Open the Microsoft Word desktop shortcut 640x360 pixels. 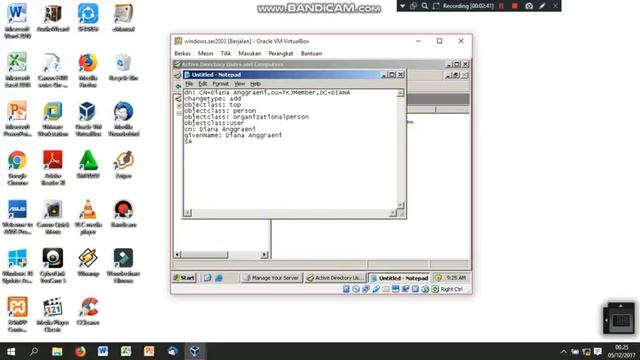17,20
